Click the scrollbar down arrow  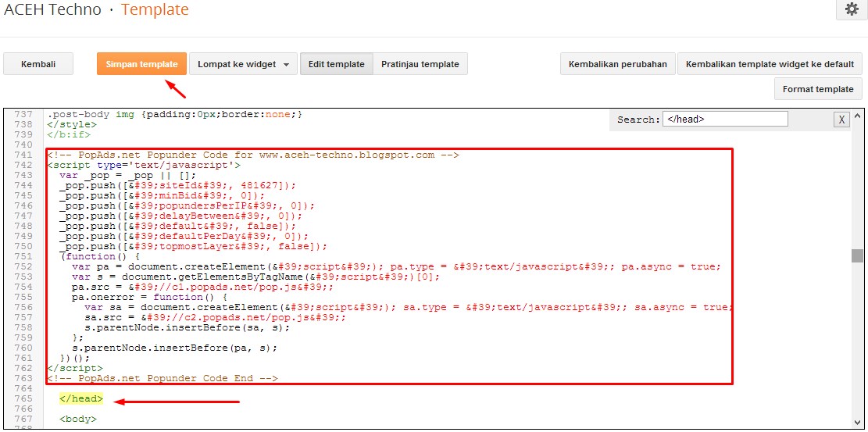pos(858,423)
